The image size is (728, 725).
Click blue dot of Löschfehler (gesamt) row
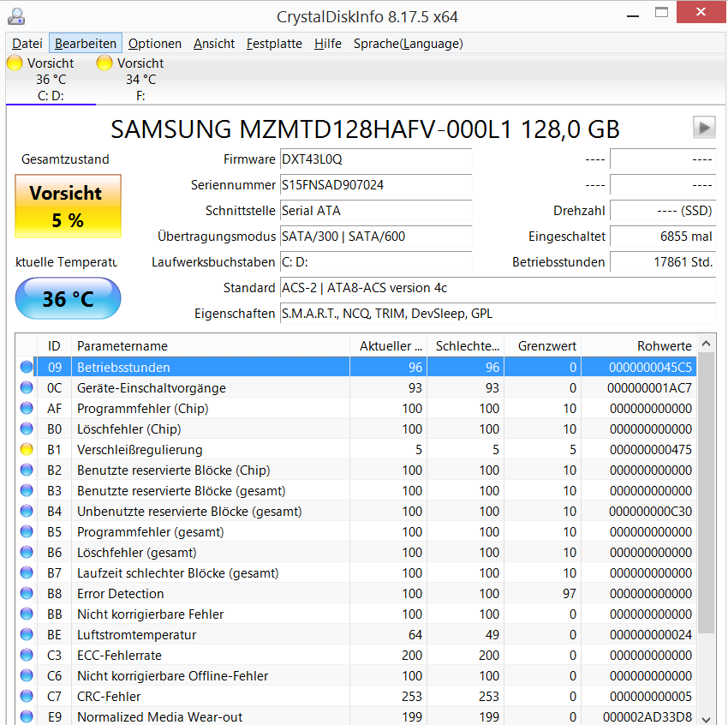(27, 552)
